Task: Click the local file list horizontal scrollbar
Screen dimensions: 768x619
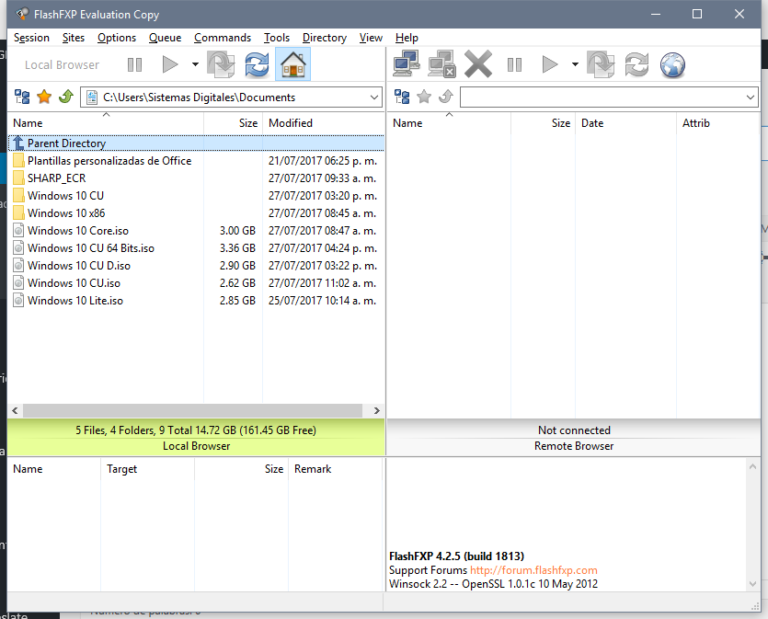Action: pyautogui.click(x=195, y=411)
